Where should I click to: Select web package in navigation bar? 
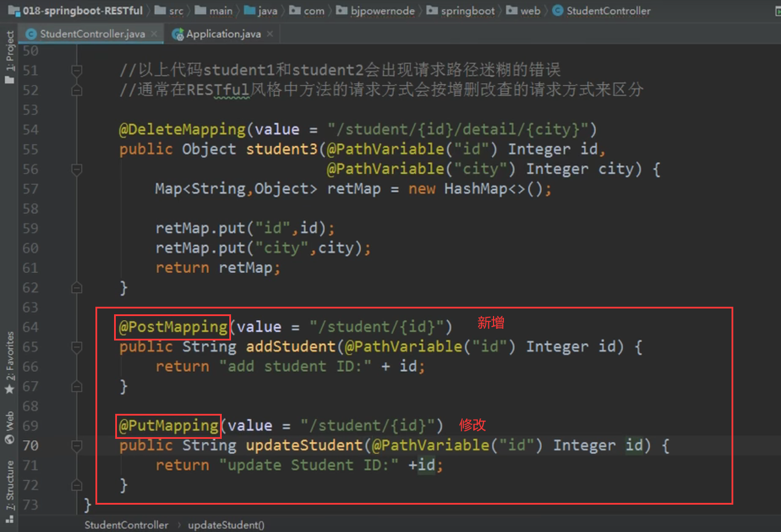524,10
